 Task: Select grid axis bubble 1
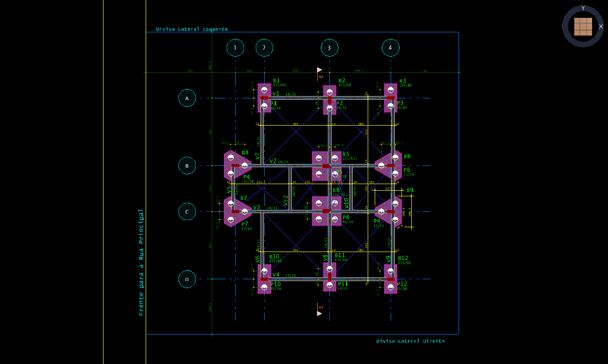[235, 48]
